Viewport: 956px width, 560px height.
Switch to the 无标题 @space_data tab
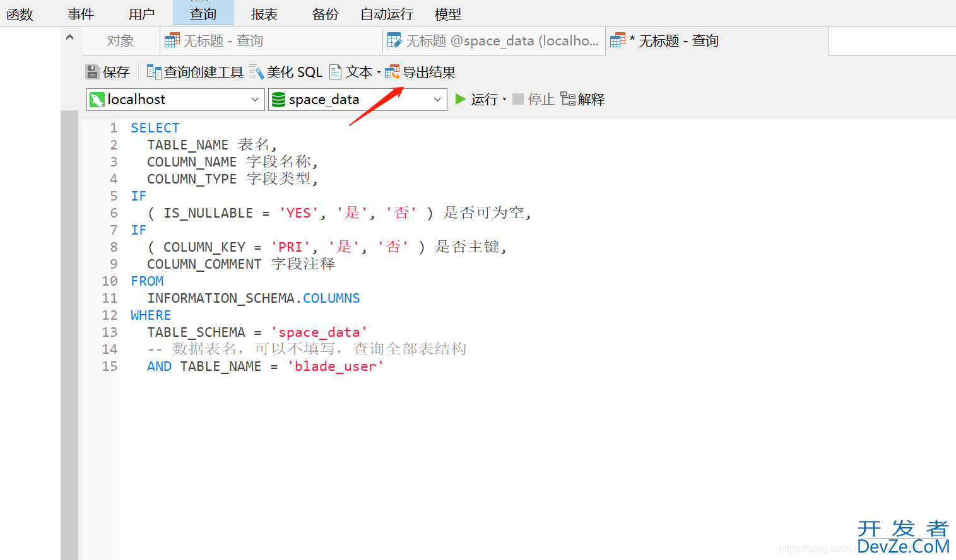tap(494, 40)
